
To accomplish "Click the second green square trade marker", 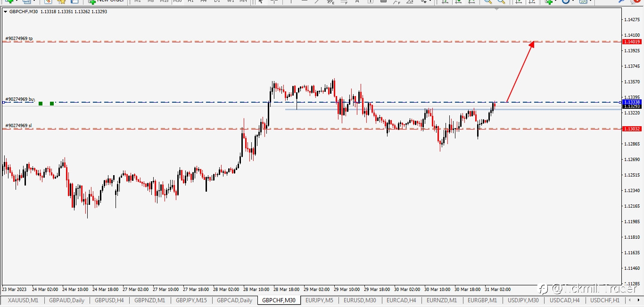I will pos(52,103).
